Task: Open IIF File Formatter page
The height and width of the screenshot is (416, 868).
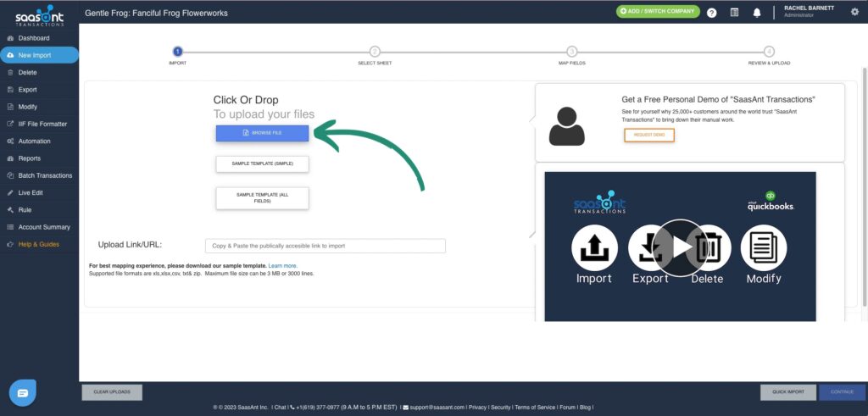Action: click(x=42, y=124)
